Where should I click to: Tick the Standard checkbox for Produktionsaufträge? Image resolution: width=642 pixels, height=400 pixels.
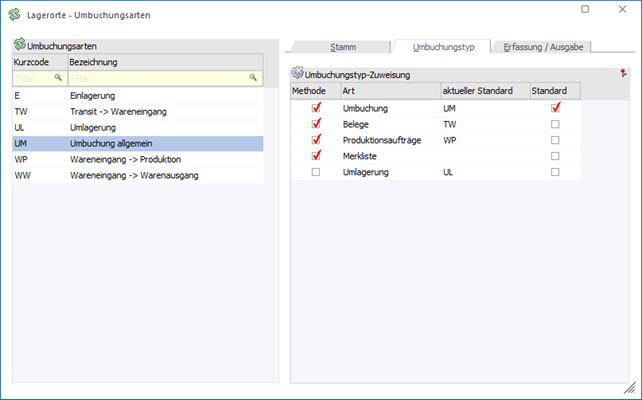pyautogui.click(x=555, y=140)
